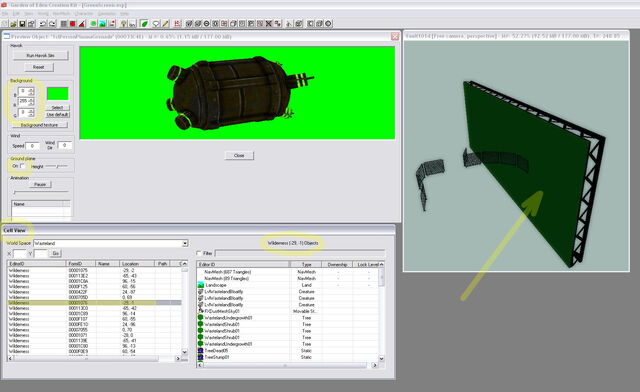The height and width of the screenshot is (392, 640).
Task: Click the landscape editing toolbar icon
Action: pos(102,24)
